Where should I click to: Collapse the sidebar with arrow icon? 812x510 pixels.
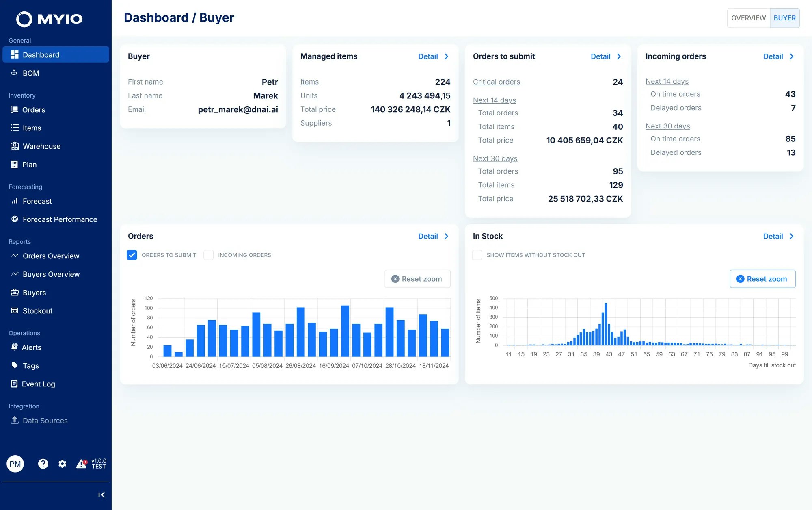point(101,495)
